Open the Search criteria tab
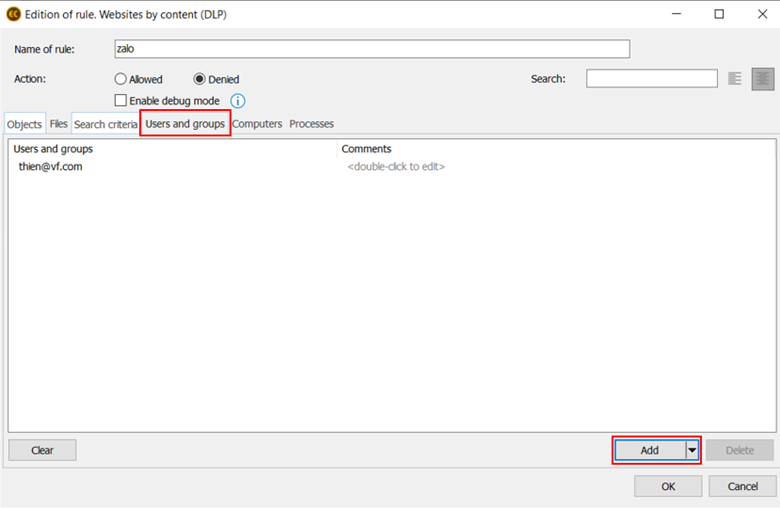This screenshot has height=508, width=780. [105, 124]
